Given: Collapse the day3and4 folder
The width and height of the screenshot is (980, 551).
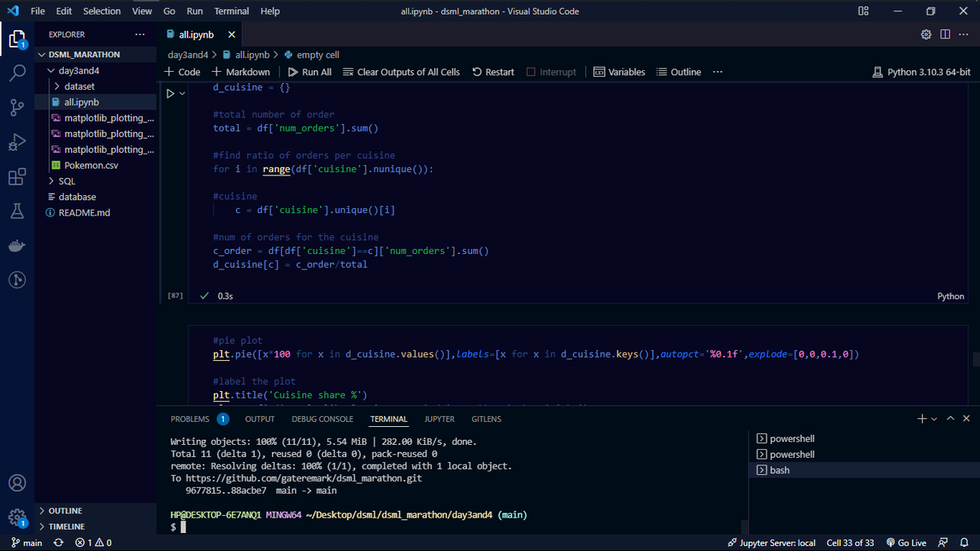Looking at the screenshot, I should 78,70.
